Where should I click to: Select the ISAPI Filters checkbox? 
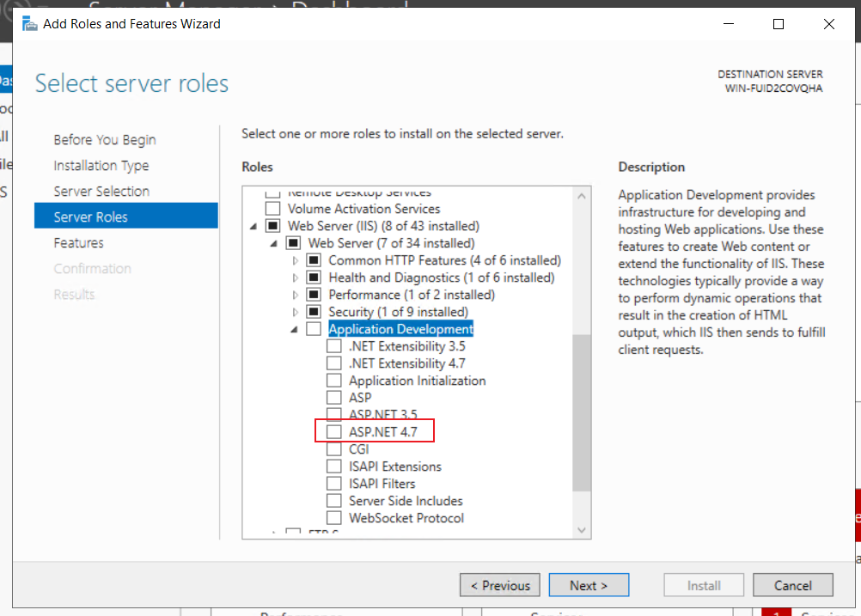click(334, 484)
